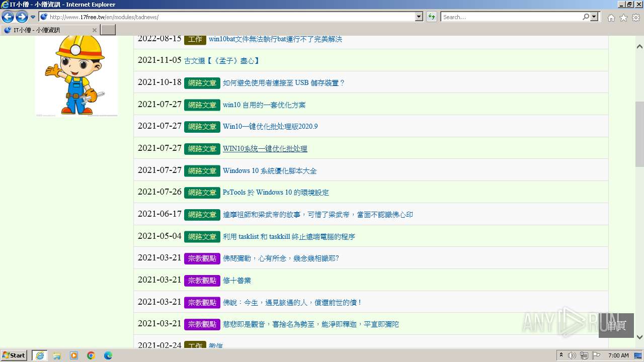Screen dimensions: 644x362
Task: Click 網路文章 tag on the 2021-05-04 row
Action: 202,237
